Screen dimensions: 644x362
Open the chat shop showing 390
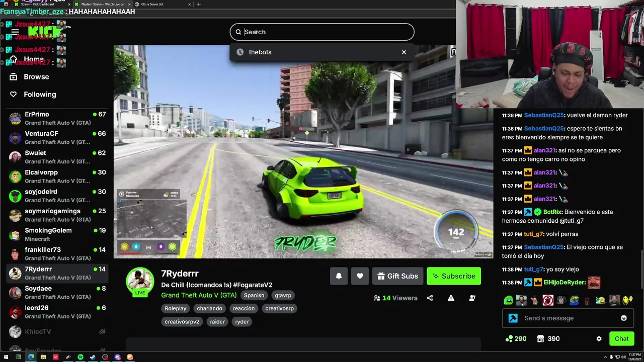coord(548,339)
